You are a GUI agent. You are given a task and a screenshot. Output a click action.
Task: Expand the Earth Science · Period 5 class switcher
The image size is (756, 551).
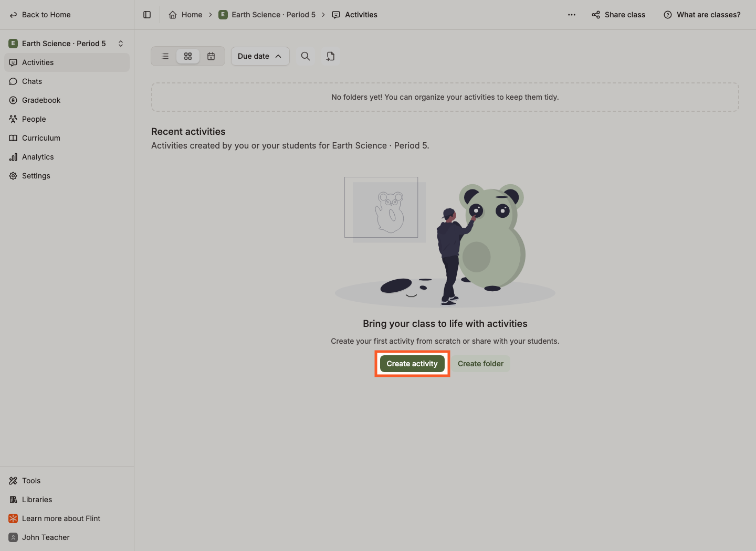[x=67, y=44]
